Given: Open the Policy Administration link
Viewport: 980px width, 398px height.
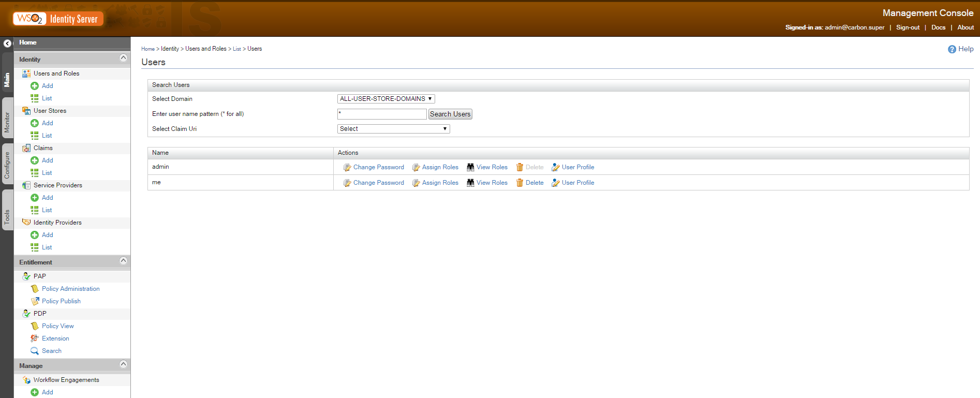Looking at the screenshot, I should (71, 289).
